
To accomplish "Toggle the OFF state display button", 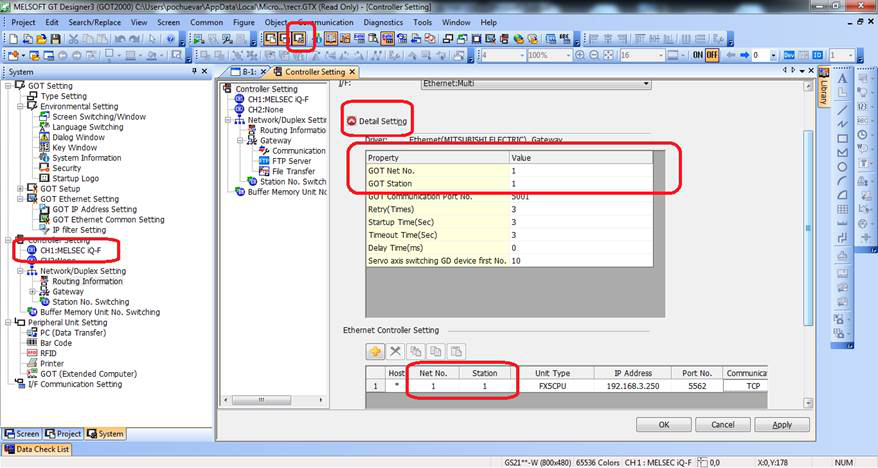I will 713,55.
